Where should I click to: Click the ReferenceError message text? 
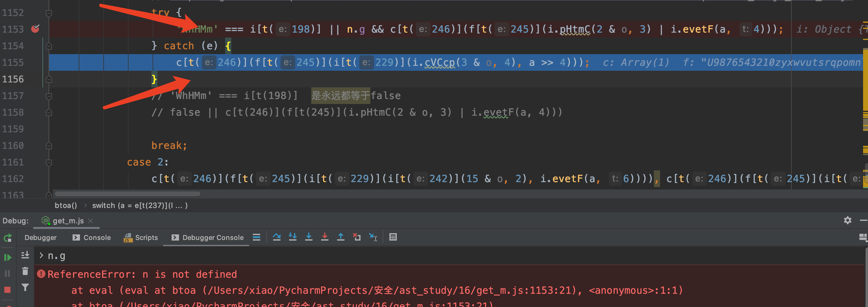(142, 274)
